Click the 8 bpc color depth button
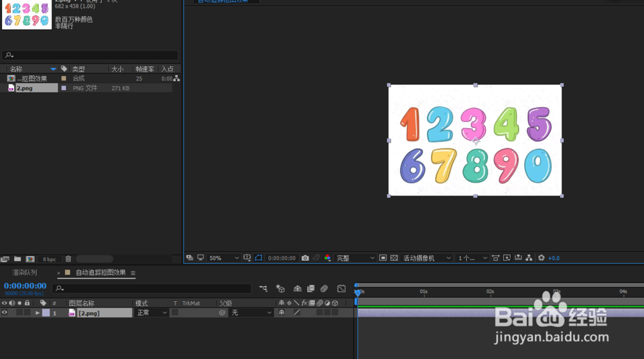The image size is (644, 359). pyautogui.click(x=50, y=259)
